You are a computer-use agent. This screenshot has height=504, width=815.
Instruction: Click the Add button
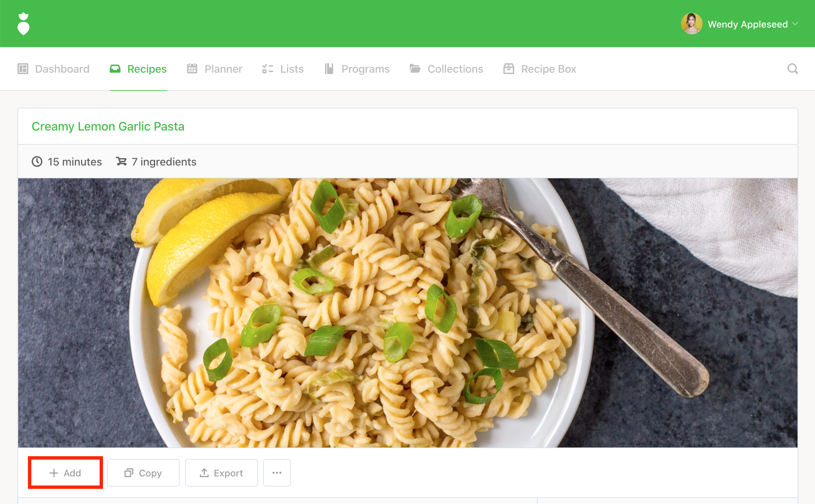(x=65, y=473)
